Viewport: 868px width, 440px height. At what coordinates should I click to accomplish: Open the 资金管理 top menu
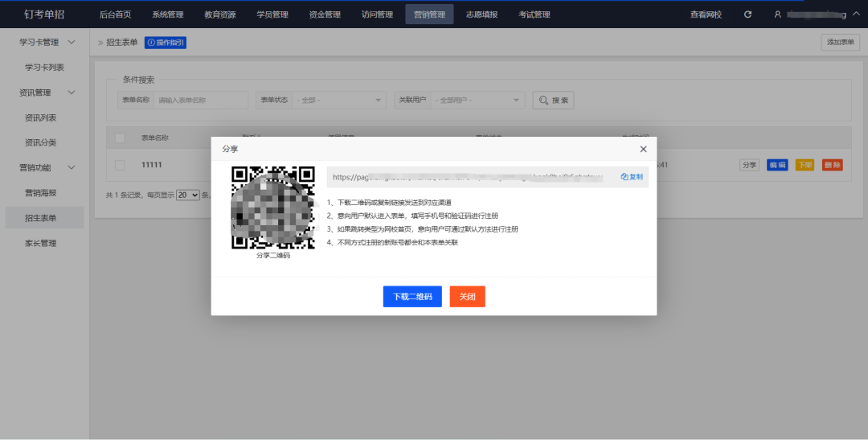click(325, 14)
